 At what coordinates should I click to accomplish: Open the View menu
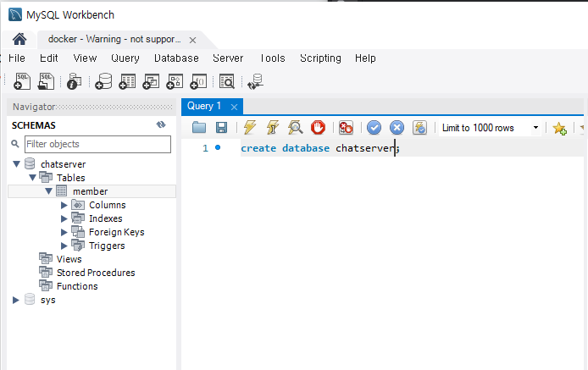point(85,58)
